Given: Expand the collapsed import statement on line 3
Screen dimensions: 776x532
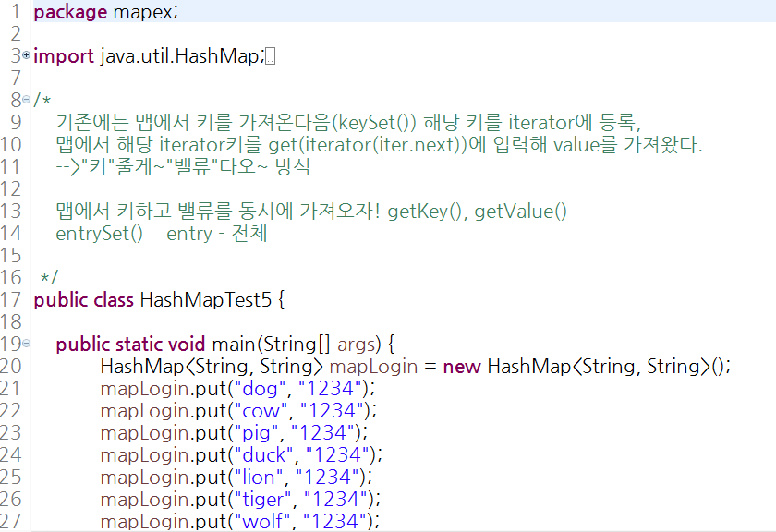Looking at the screenshot, I should pyautogui.click(x=24, y=55).
